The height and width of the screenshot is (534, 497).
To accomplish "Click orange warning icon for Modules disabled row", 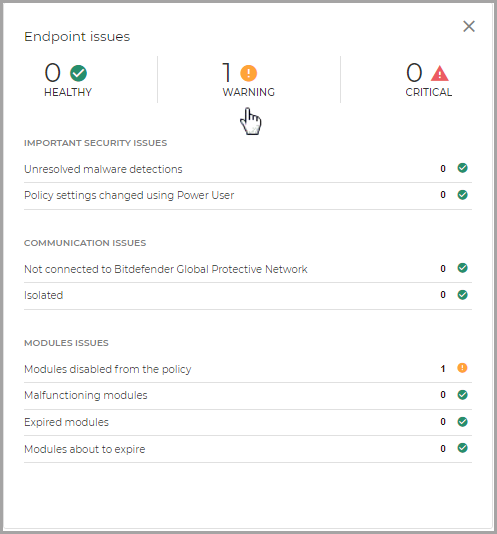I will pos(462,368).
